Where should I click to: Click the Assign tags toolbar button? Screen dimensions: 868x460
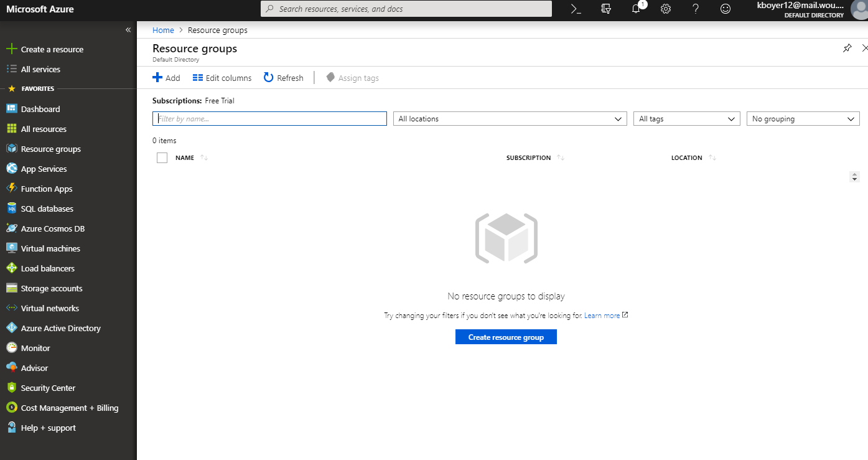coord(352,78)
